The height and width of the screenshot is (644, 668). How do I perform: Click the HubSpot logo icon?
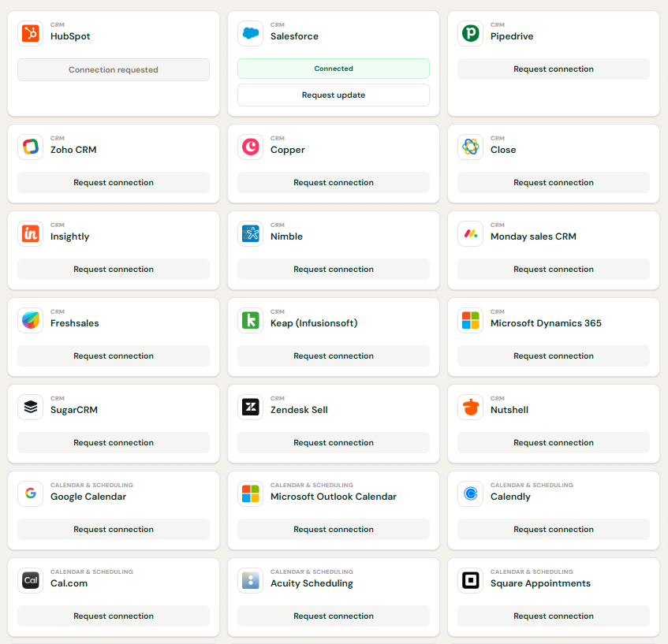click(31, 33)
